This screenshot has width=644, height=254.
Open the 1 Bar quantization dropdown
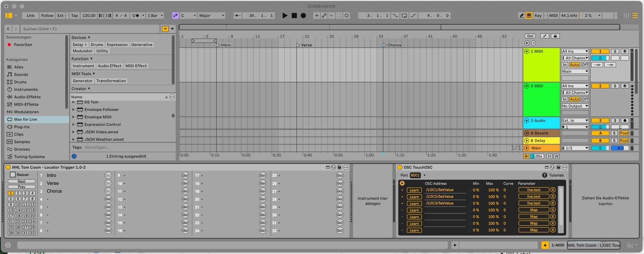155,15
